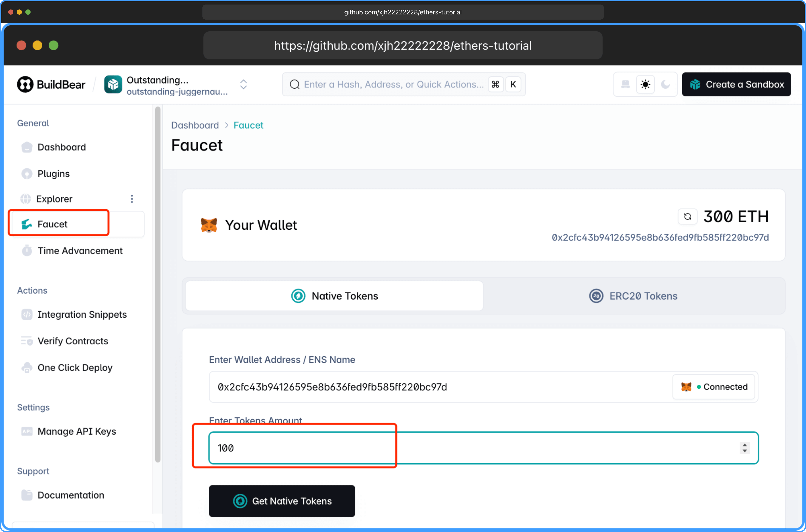Open Explorer's three-dot options menu
The image size is (806, 532).
click(x=132, y=199)
